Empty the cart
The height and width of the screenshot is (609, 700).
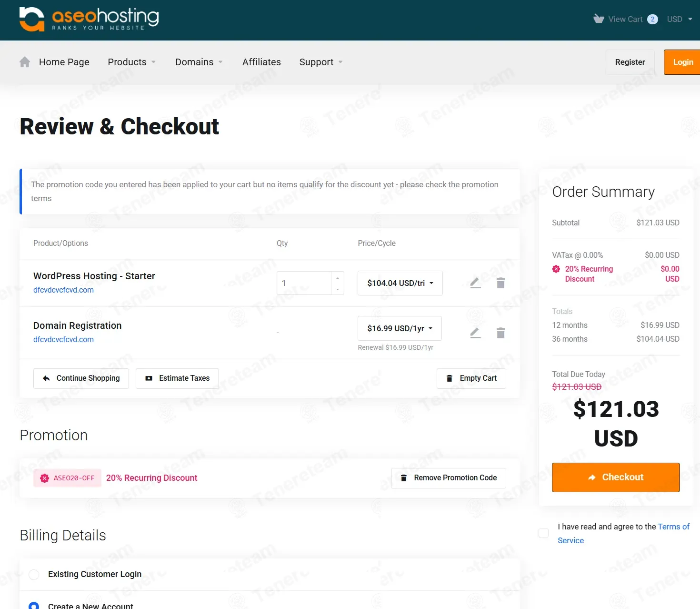[471, 378]
